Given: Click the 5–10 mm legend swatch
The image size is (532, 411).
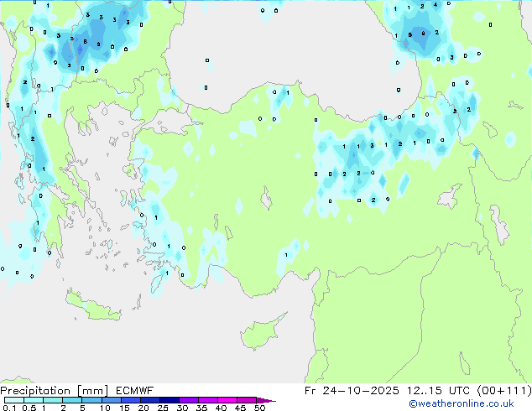Looking at the screenshot, I should [x=91, y=400].
